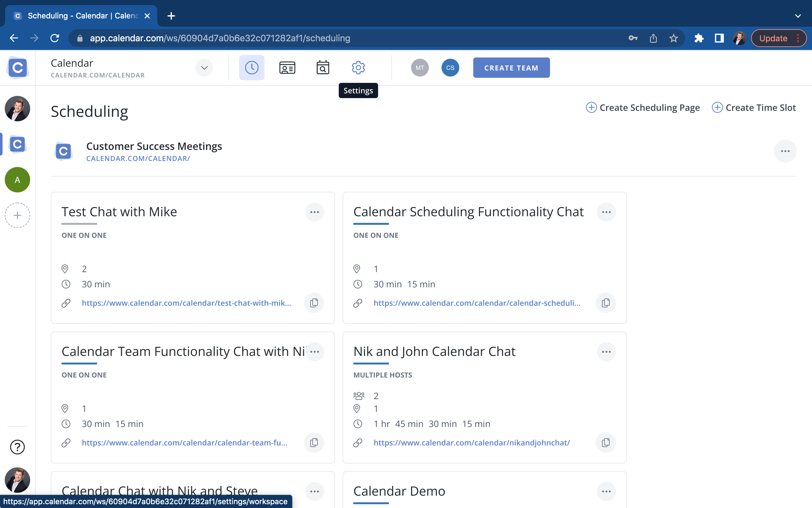Expand the Calendar workspace dropdown chevron

[x=204, y=68]
